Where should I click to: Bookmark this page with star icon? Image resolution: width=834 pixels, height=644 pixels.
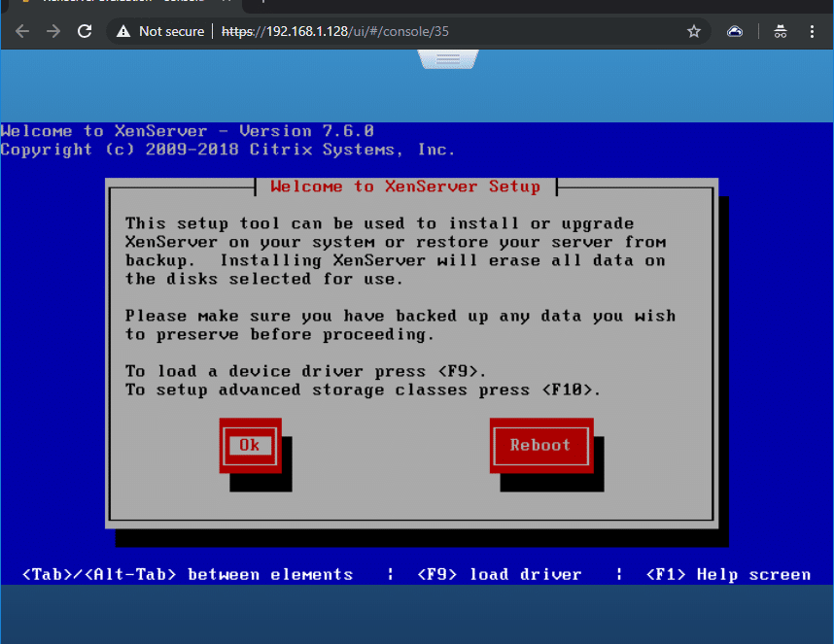(694, 31)
